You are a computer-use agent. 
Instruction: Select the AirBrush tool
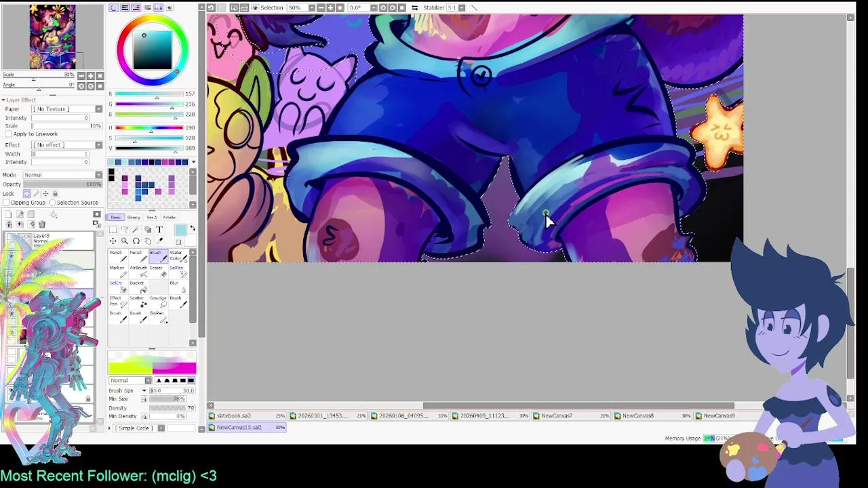(138, 271)
